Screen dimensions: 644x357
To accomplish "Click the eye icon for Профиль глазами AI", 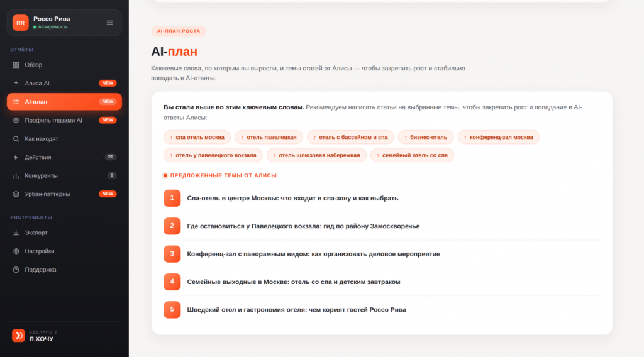I will 16,120.
